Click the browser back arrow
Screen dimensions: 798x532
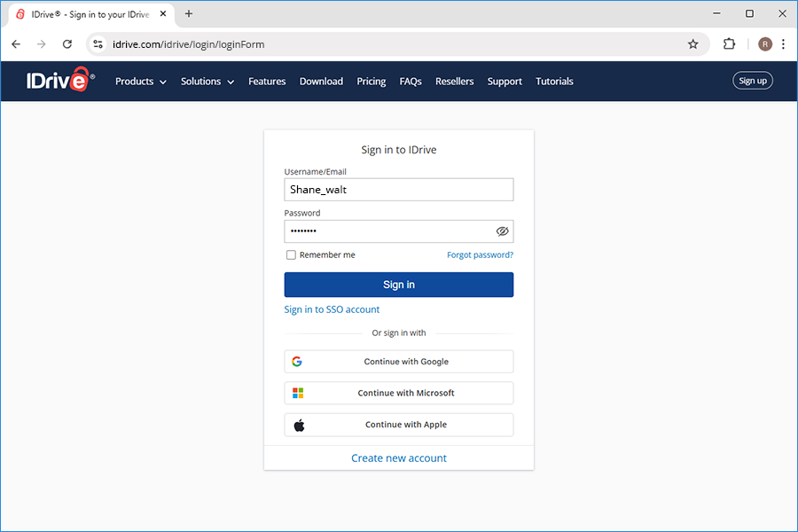coord(16,44)
